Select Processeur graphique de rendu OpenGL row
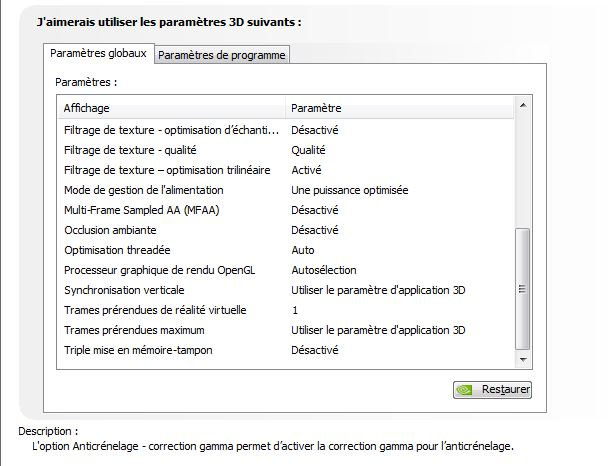608x466 pixels. [286, 270]
